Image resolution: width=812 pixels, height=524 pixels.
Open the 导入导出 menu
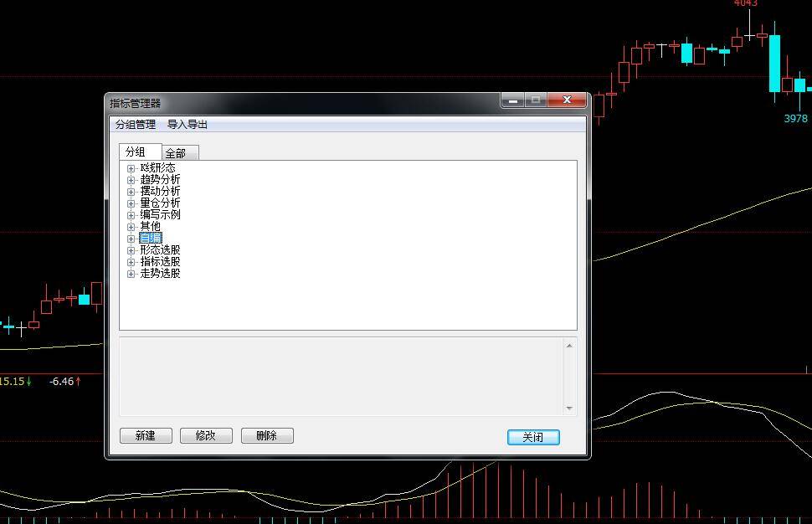188,124
